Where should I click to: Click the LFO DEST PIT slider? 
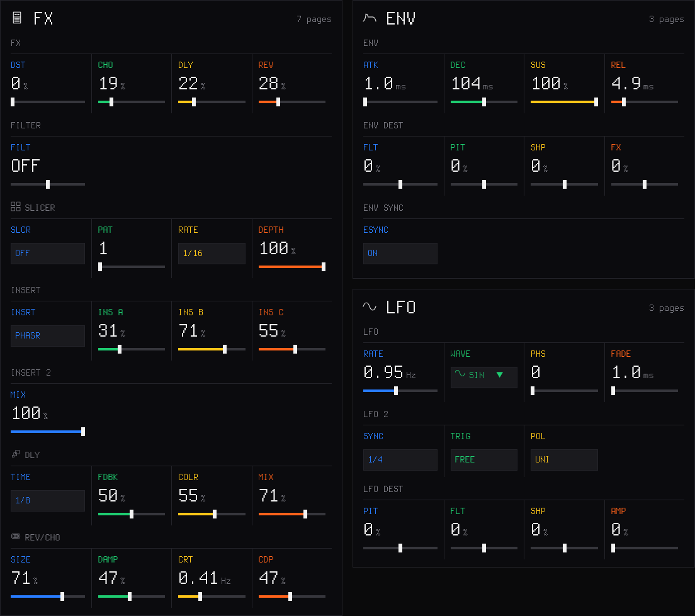point(400,548)
